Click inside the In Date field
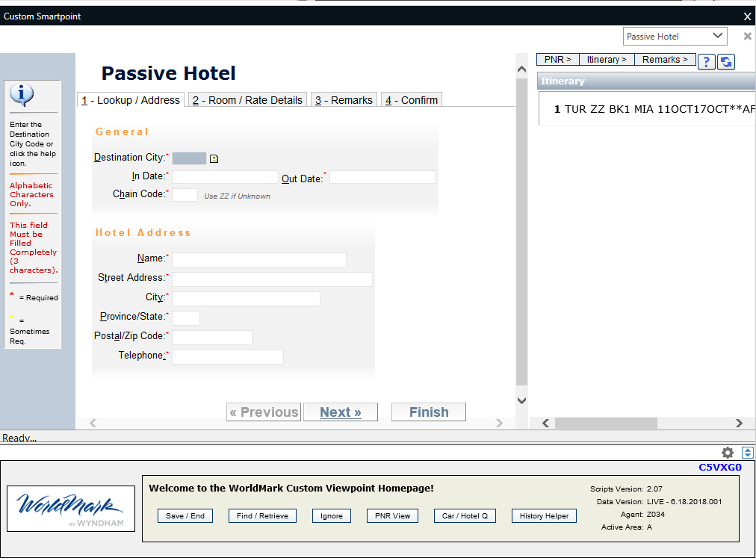756x558 pixels. [224, 177]
